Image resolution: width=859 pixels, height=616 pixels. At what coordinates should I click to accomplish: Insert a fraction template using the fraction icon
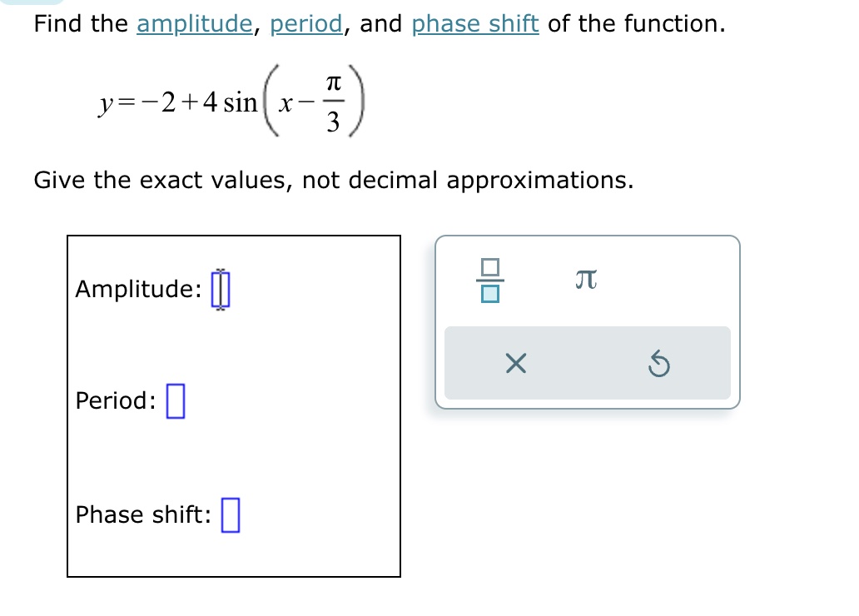click(489, 281)
